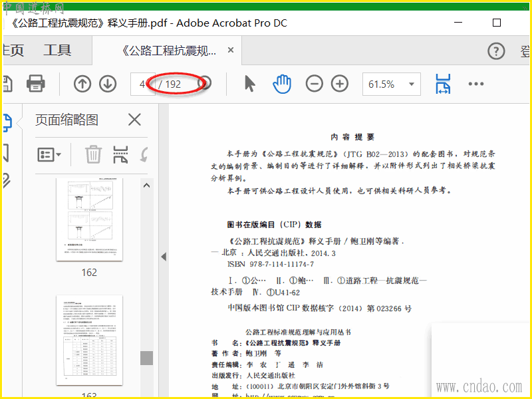Switch to the Home (主页) tab

(13, 51)
